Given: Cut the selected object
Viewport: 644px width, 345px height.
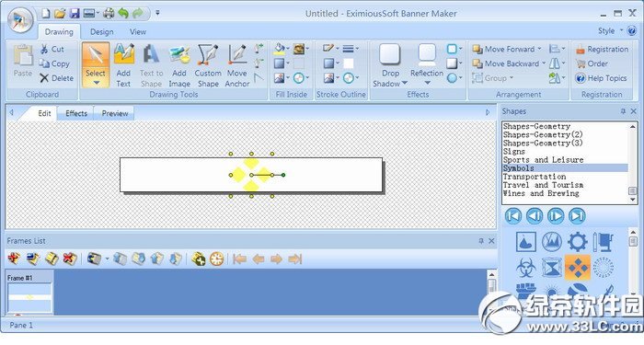Looking at the screenshot, I should [52, 50].
